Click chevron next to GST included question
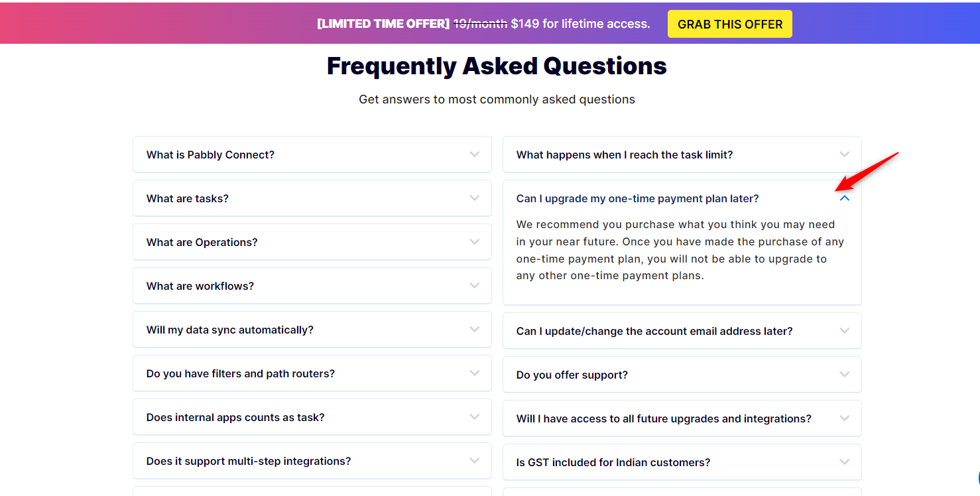Image resolution: width=980 pixels, height=496 pixels. pos(845,462)
